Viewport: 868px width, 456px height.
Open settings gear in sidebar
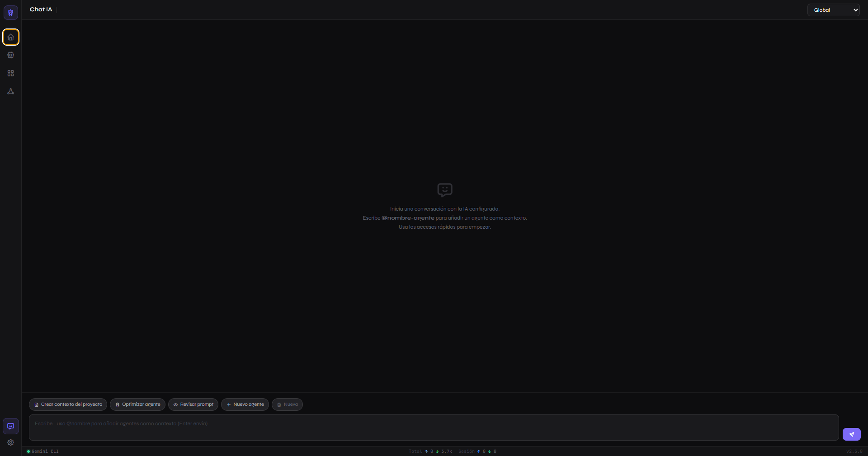(x=11, y=442)
